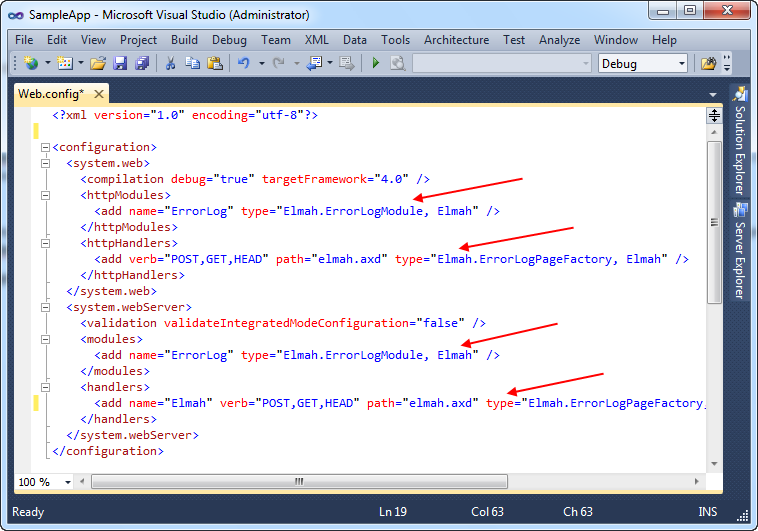Click the Ln 19 status bar entry
Screen dimensions: 758x531
(x=393, y=512)
